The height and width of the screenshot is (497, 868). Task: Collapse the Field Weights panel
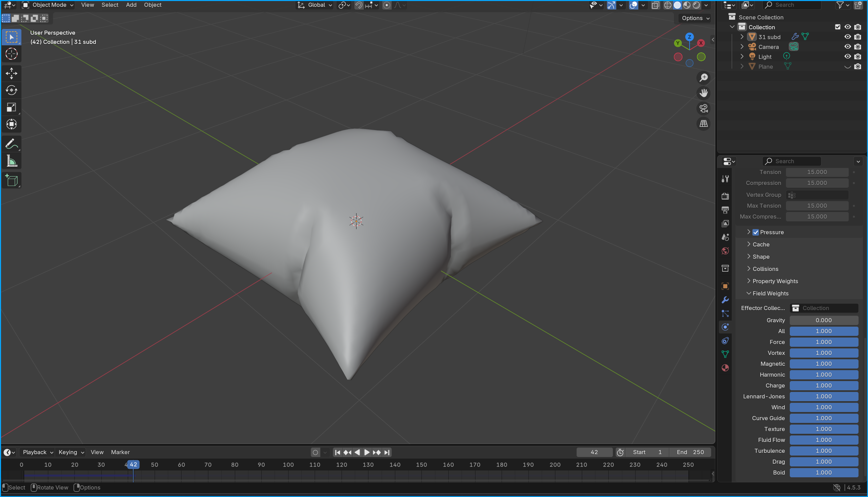click(770, 294)
